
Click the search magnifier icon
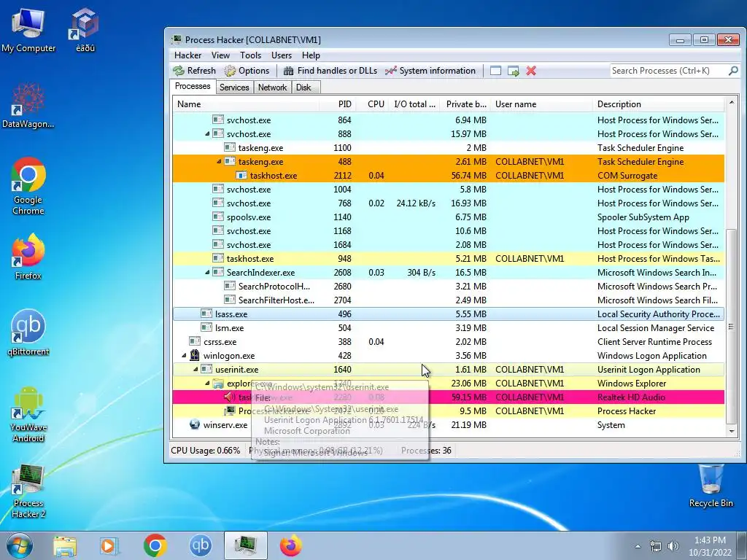(733, 71)
